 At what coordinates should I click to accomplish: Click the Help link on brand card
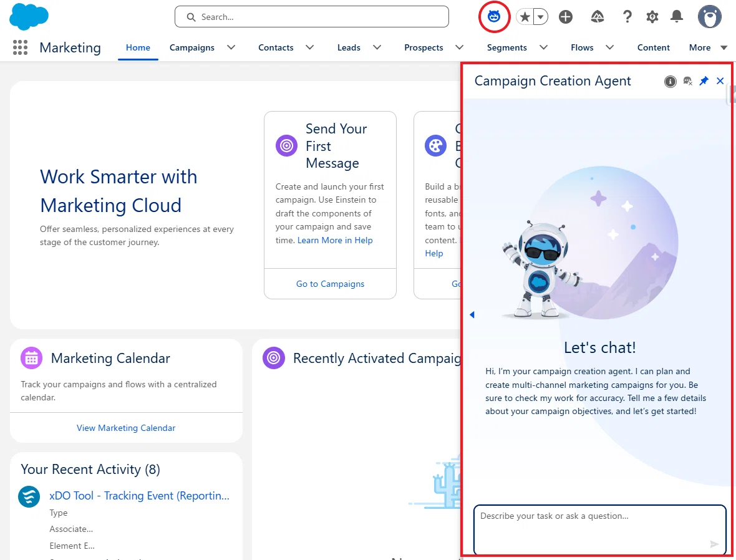tap(433, 253)
